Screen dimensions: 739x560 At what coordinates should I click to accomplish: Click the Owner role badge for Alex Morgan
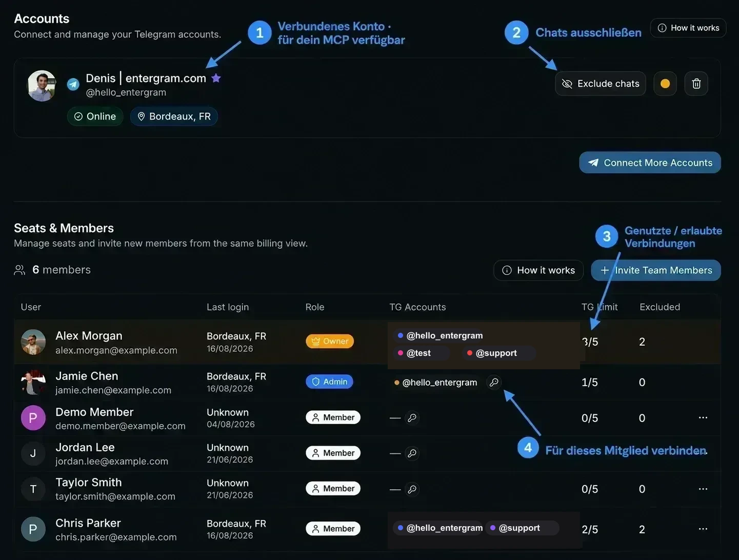pos(330,341)
